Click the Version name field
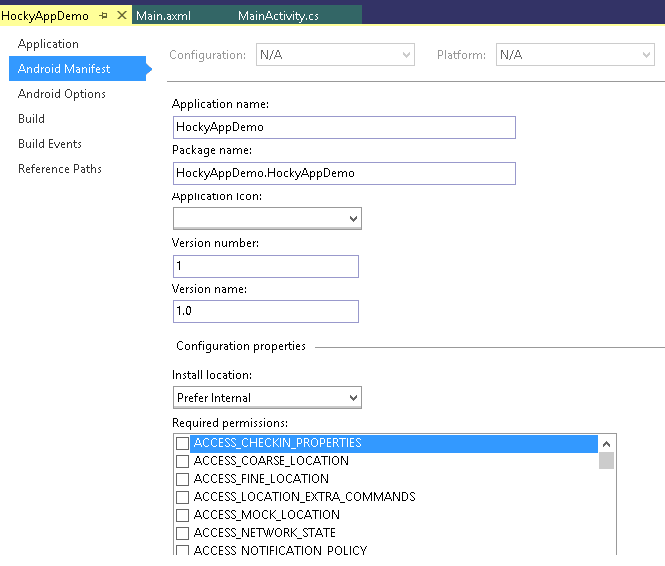Screen dimensions: 665x566 266,311
